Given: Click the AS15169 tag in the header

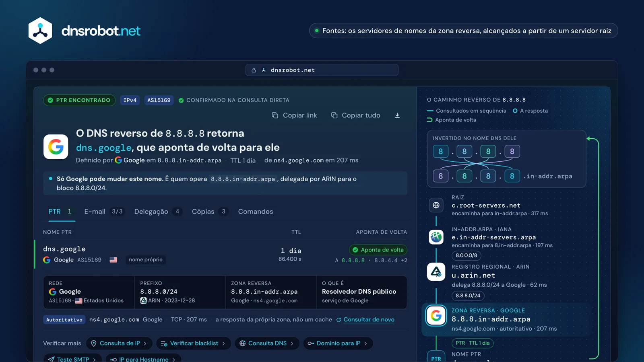Looking at the screenshot, I should coord(159,100).
